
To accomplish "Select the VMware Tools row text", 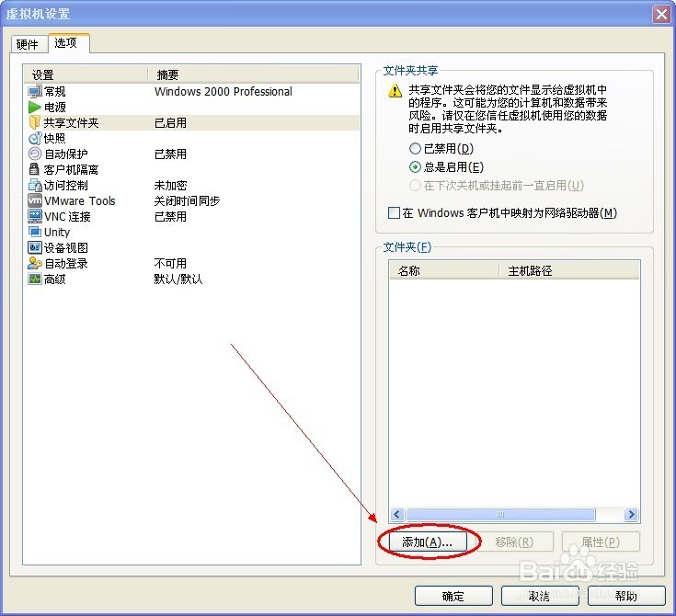I will click(x=80, y=200).
